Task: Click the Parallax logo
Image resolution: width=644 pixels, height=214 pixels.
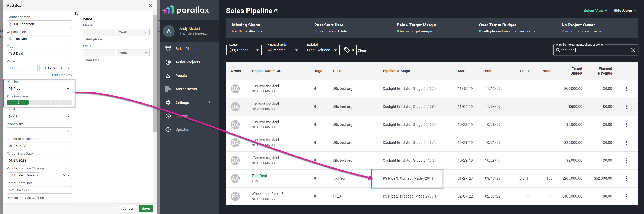Action: tap(185, 10)
